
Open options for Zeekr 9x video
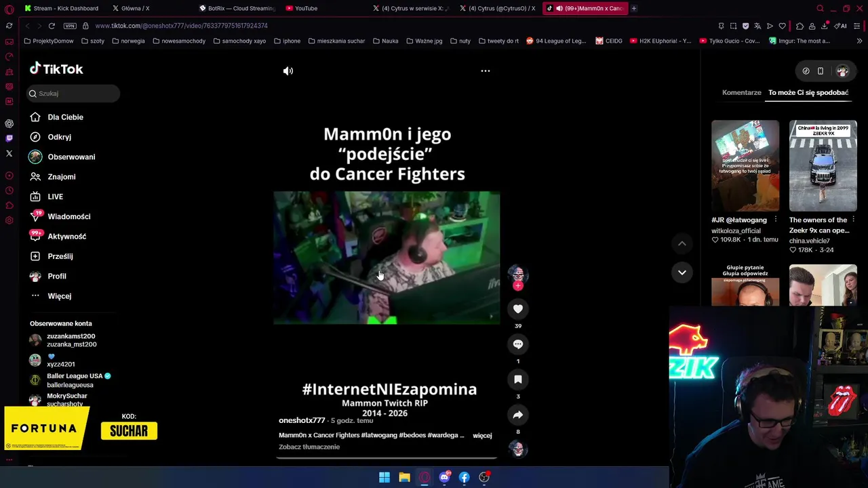tap(853, 220)
